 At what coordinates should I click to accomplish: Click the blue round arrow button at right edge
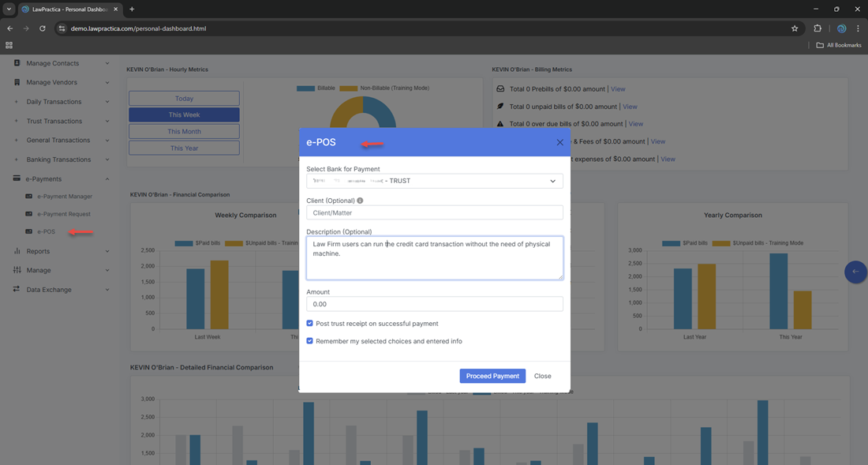(x=855, y=272)
